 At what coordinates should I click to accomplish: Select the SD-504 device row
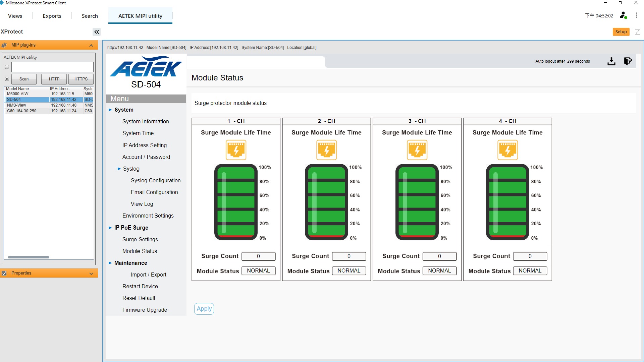pyautogui.click(x=49, y=100)
